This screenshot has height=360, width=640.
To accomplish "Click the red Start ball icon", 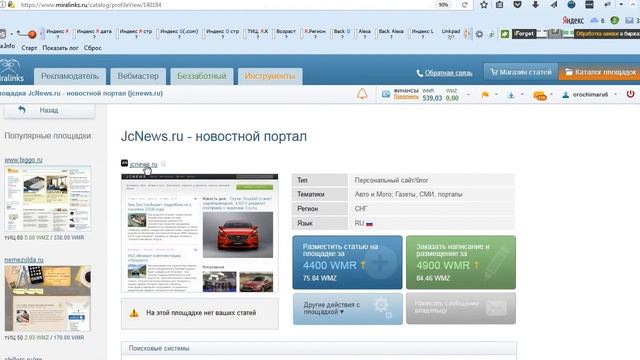I will [32, 35].
